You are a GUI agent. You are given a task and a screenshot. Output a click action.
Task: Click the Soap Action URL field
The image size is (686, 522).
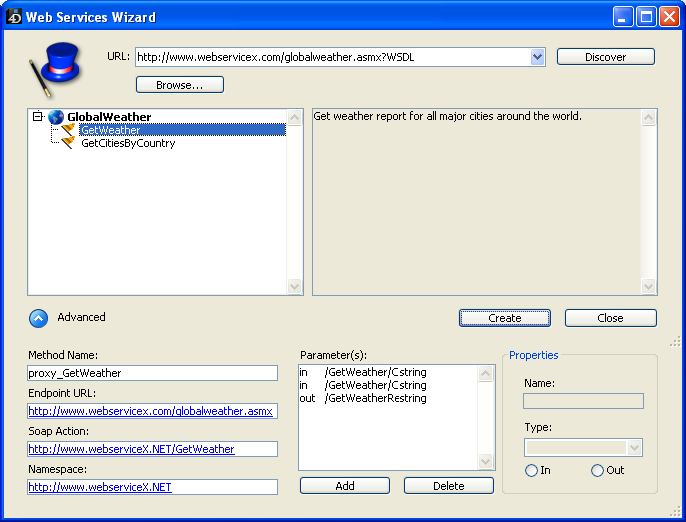click(152, 449)
